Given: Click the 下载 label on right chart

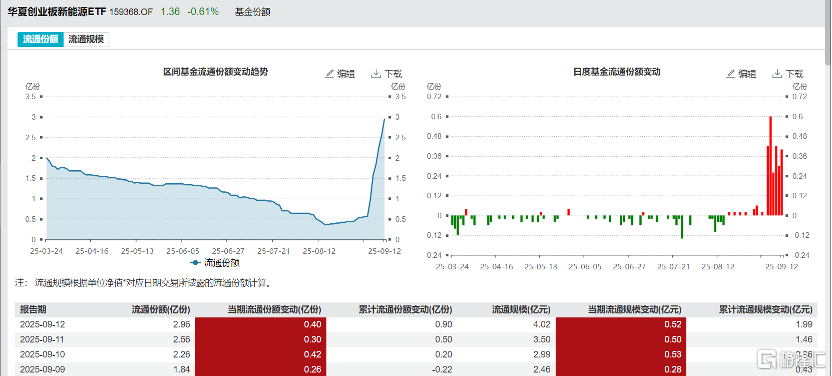Looking at the screenshot, I should click(795, 74).
